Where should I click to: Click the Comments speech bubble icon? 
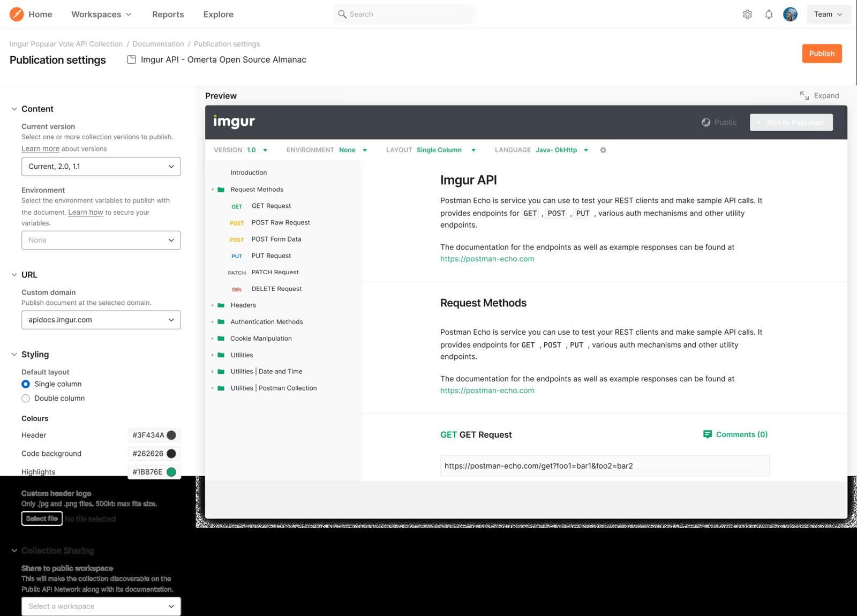point(707,434)
